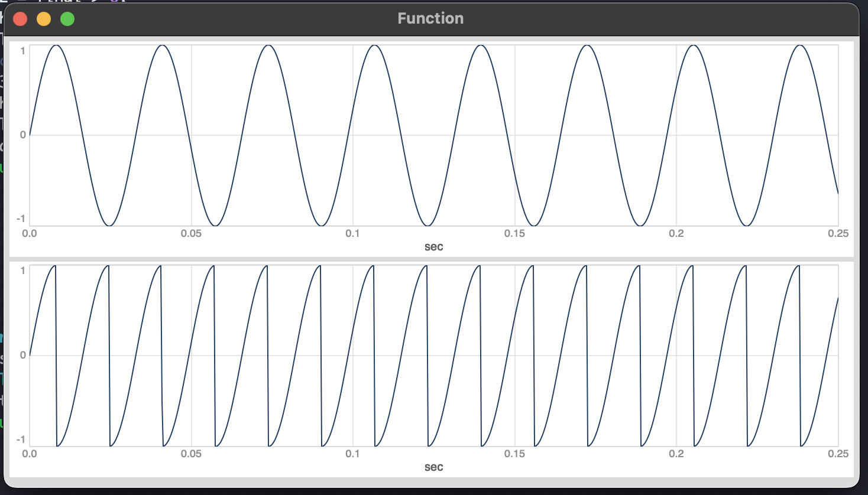The image size is (868, 495).
Task: Click the y-axis "1" label on the top plot
Action: tap(23, 51)
